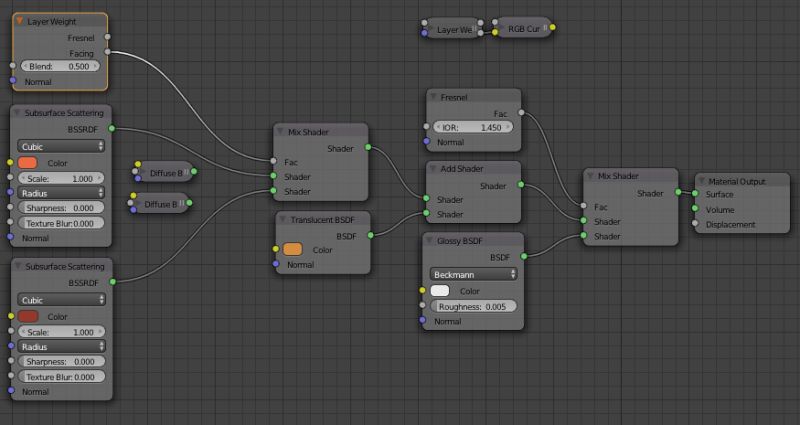800x425 pixels.
Task: Click BSSRDF output socket of red Subsurface Scattering
Action: (x=113, y=282)
